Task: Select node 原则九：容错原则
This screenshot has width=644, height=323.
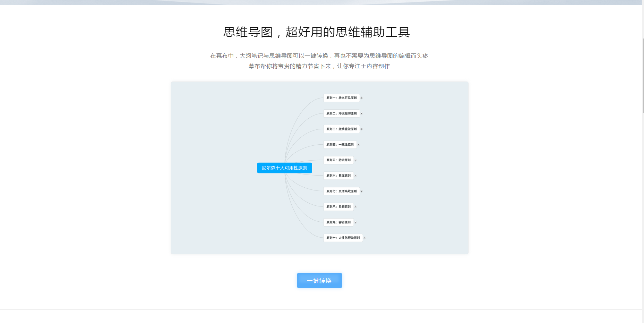Action: pyautogui.click(x=338, y=222)
